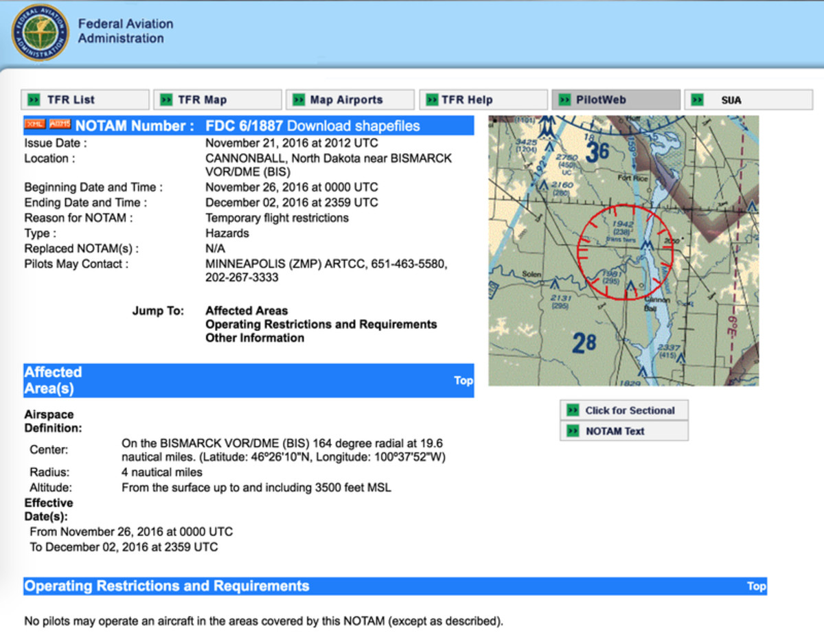
Task: Click the Federal Aviation Administration title text
Action: click(x=126, y=31)
